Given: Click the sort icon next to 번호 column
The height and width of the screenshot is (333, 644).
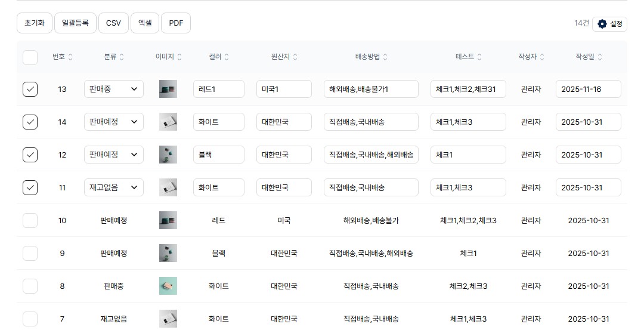Looking at the screenshot, I should click(x=70, y=57).
